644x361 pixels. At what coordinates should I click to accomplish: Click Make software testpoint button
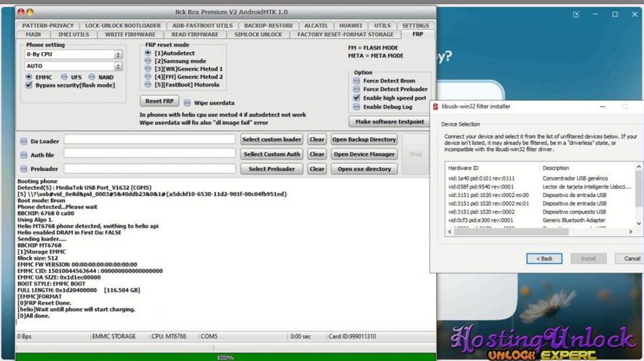389,121
